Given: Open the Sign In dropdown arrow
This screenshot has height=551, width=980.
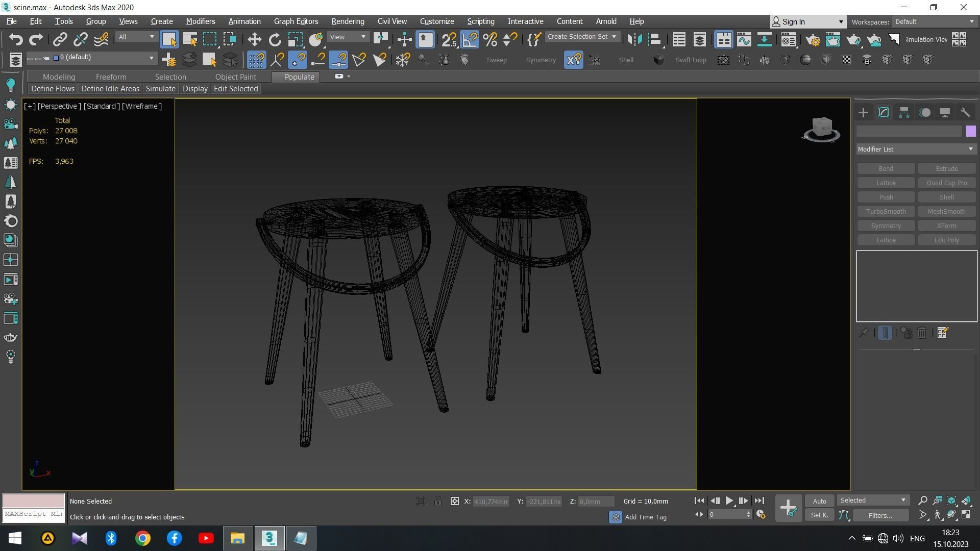Looking at the screenshot, I should coord(841,22).
